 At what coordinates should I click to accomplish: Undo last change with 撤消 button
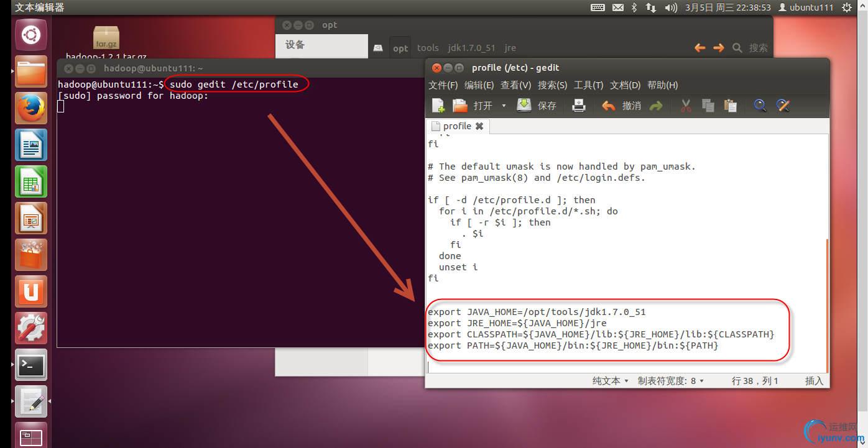point(622,106)
